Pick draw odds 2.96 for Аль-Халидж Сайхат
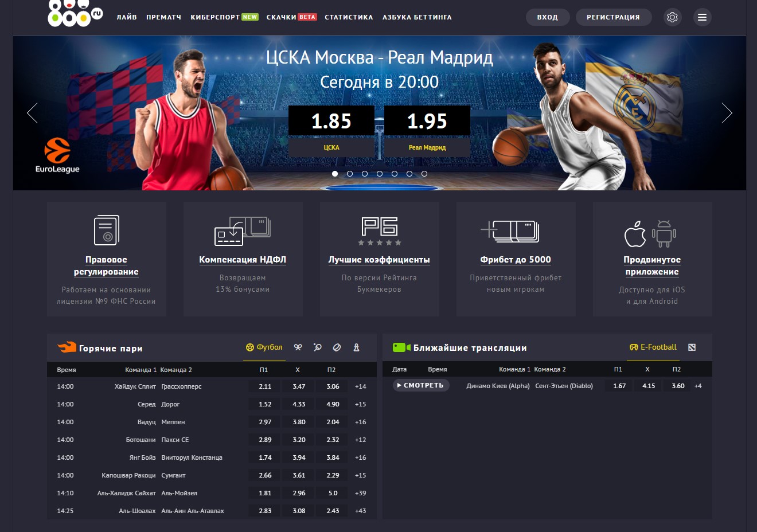 [x=299, y=493]
